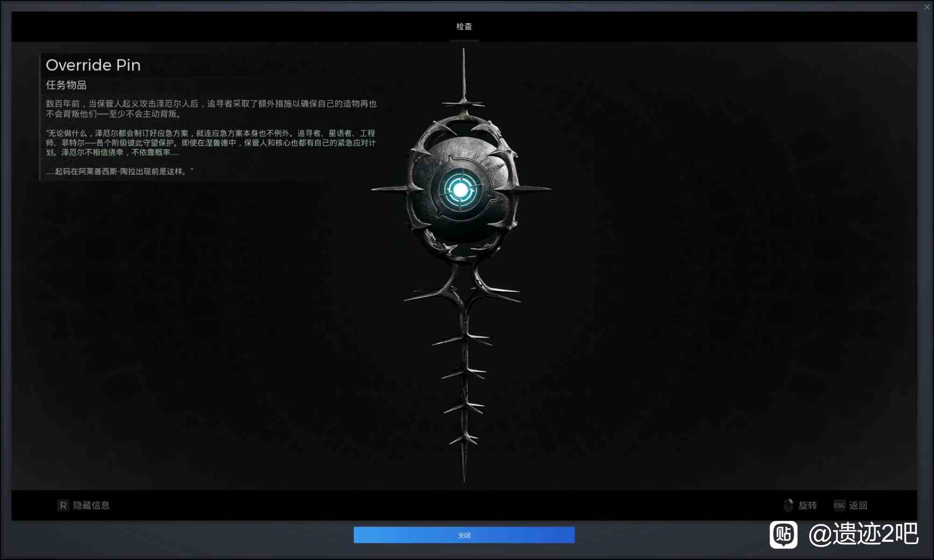Click the glowing core of the pin model
Image resolution: width=934 pixels, height=560 pixels.
pos(460,190)
